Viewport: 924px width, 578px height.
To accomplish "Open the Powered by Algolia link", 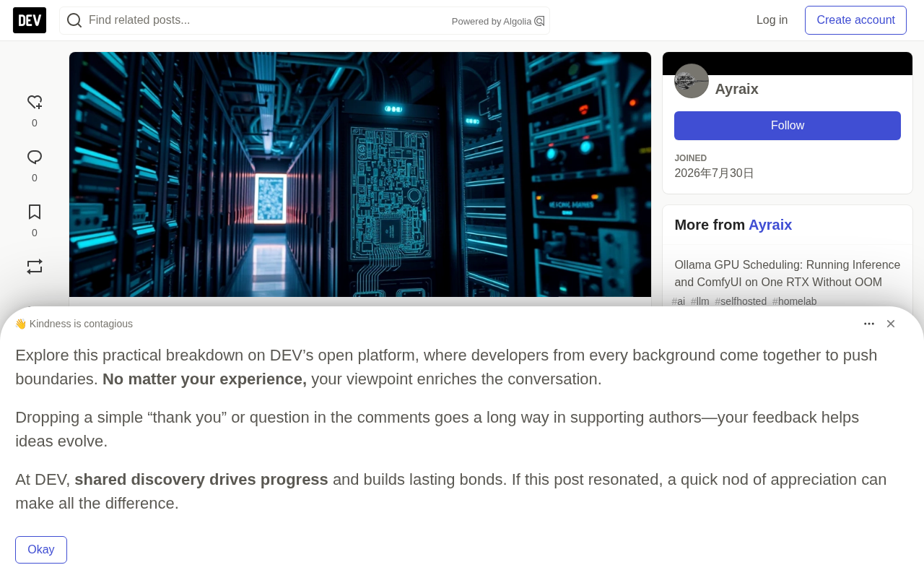I will 498,21.
